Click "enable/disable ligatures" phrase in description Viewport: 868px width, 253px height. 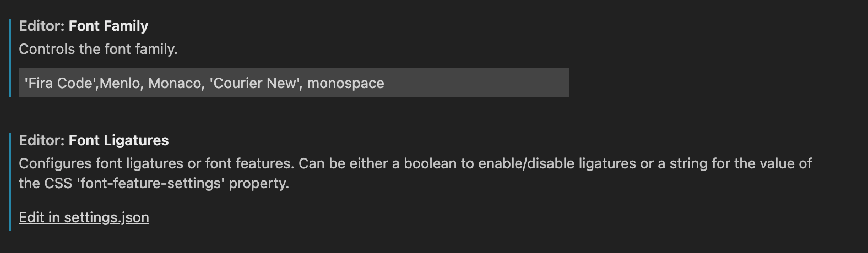coord(557,163)
